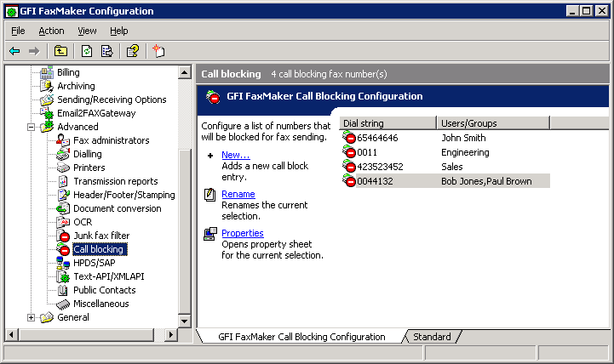Select the Document conversion icon
The width and height of the screenshot is (614, 364).
coord(63,208)
